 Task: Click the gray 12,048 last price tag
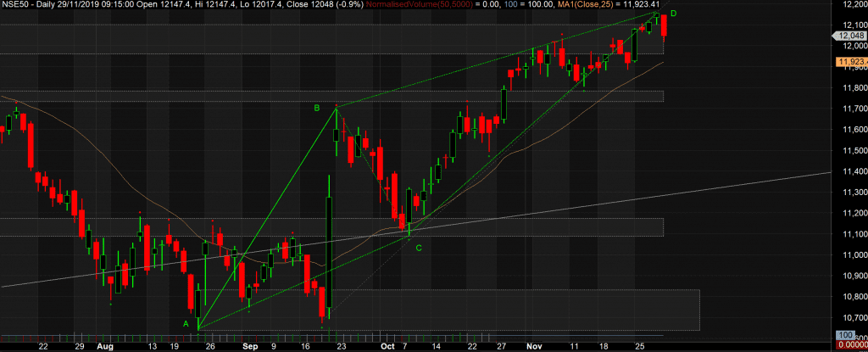850,36
